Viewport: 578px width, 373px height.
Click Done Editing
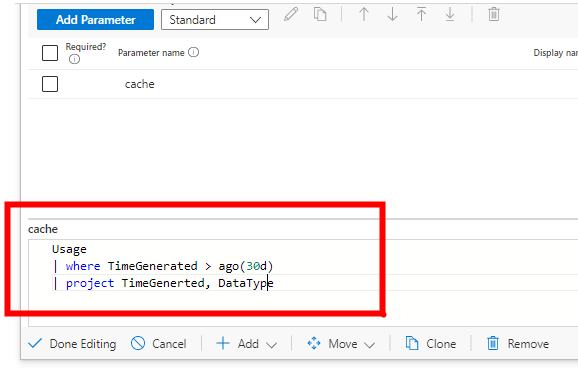coord(72,344)
